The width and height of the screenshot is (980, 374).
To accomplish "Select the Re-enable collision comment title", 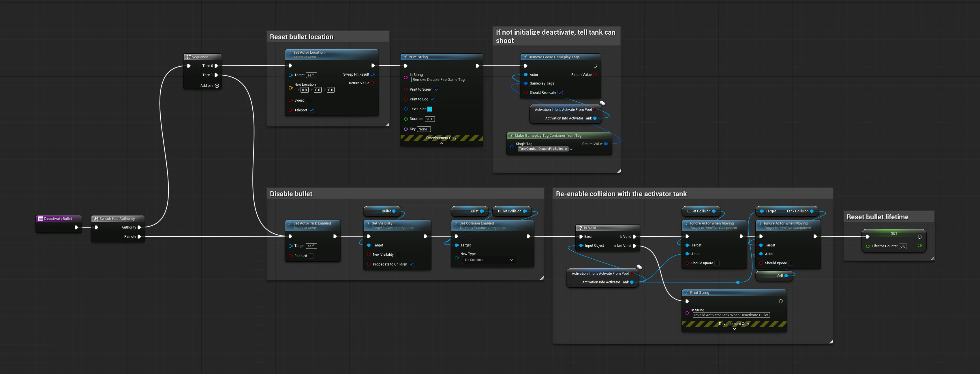I will click(621, 194).
